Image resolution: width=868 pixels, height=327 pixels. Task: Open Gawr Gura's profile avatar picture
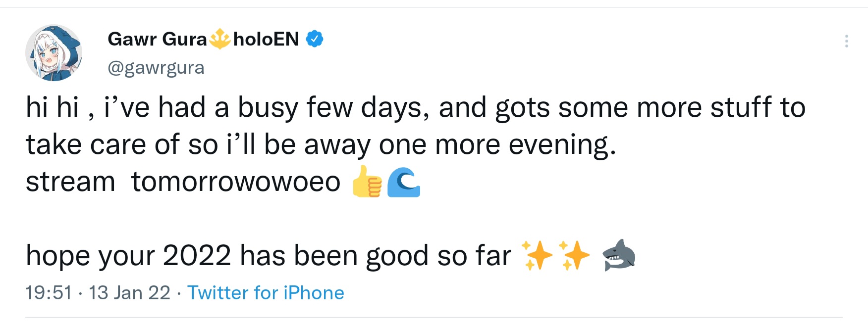click(x=54, y=53)
